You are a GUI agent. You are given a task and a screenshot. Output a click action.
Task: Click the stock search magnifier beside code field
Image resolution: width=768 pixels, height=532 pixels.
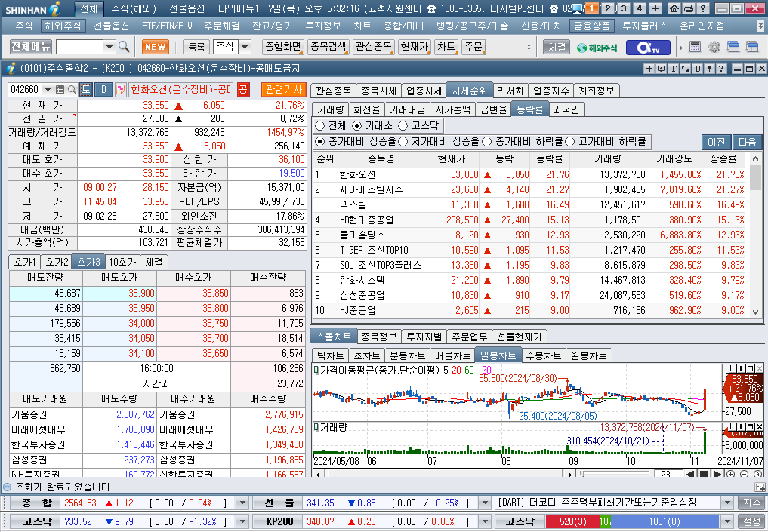coord(72,90)
